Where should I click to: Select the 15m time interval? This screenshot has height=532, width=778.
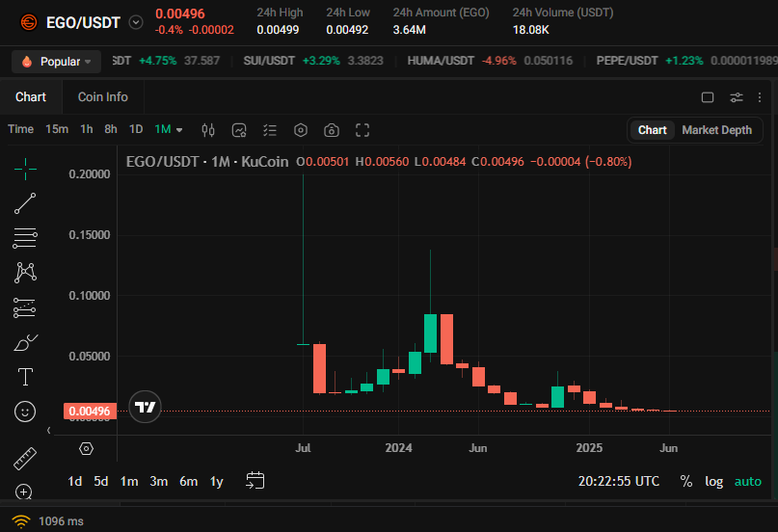57,129
